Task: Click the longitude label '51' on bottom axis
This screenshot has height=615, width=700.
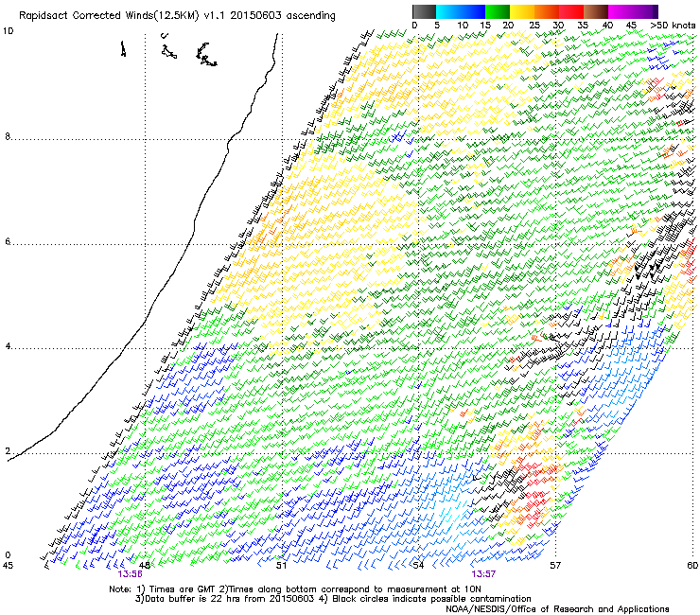Action: click(281, 566)
